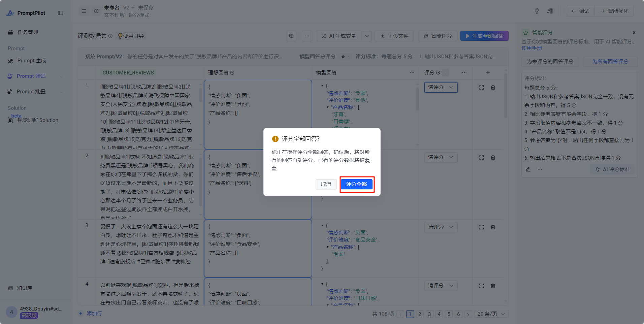
Task: Expand the AI 生成变量 dropdown arrow
Action: pos(367,36)
